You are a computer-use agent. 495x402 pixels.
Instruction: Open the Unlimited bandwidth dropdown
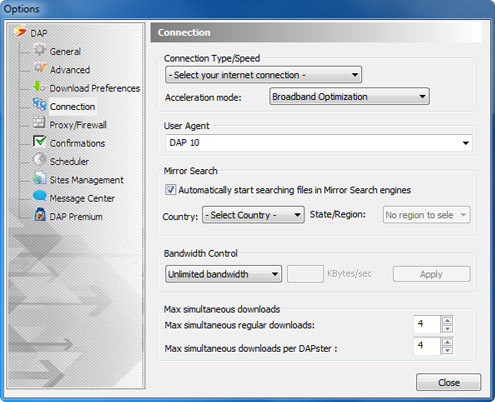[223, 274]
